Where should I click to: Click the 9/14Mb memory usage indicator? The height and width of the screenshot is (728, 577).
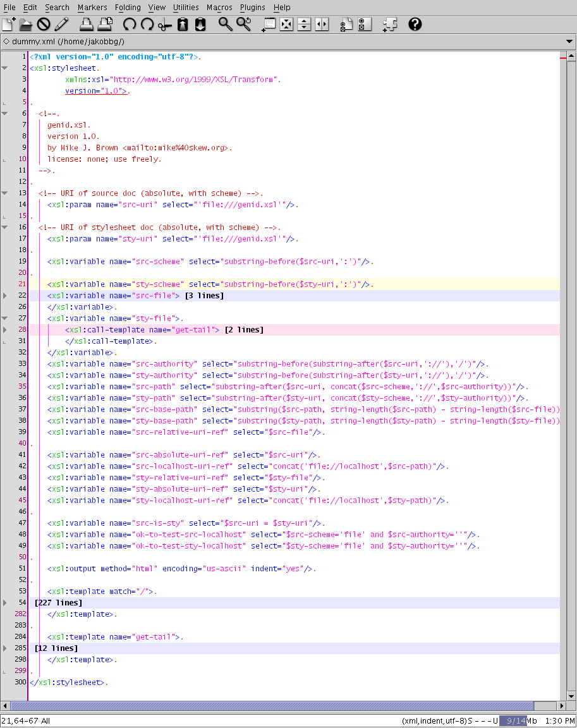[x=518, y=721]
